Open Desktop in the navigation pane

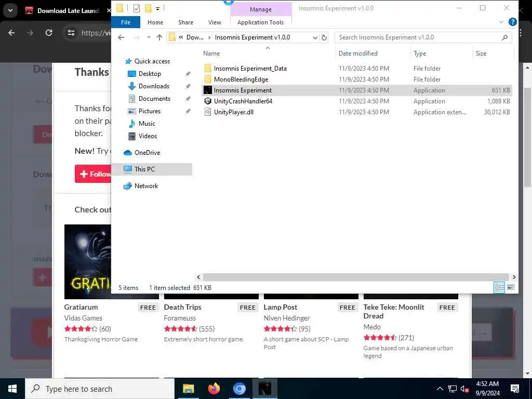coord(150,74)
